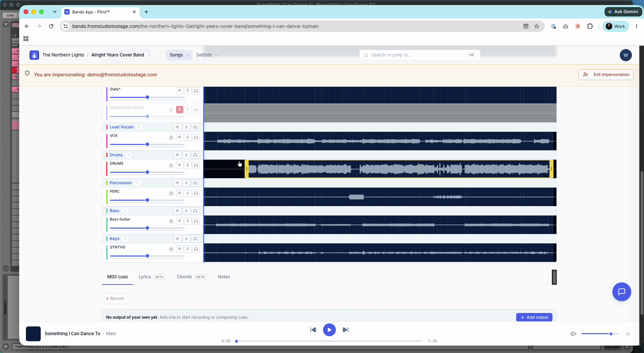Screen dimensions: 644x353
Task: Open the Songs dropdown
Action: (x=179, y=55)
